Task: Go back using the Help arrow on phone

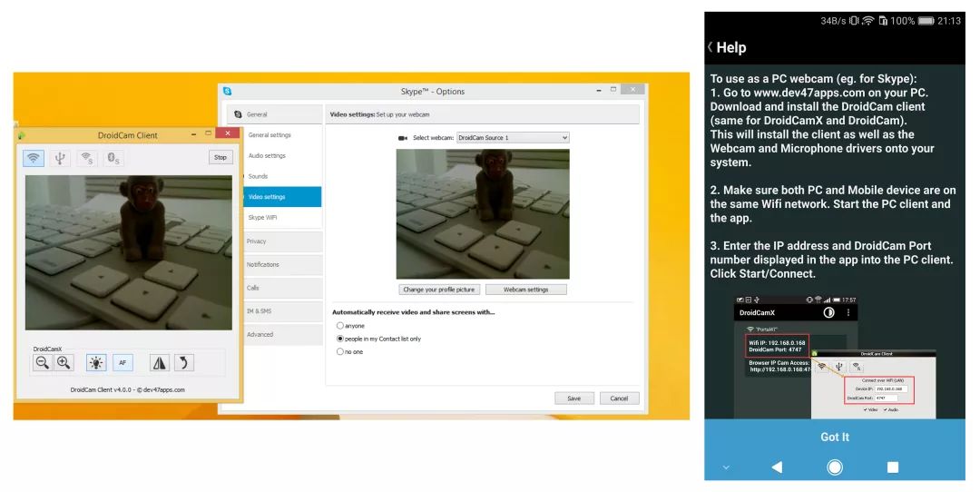Action: pos(710,47)
